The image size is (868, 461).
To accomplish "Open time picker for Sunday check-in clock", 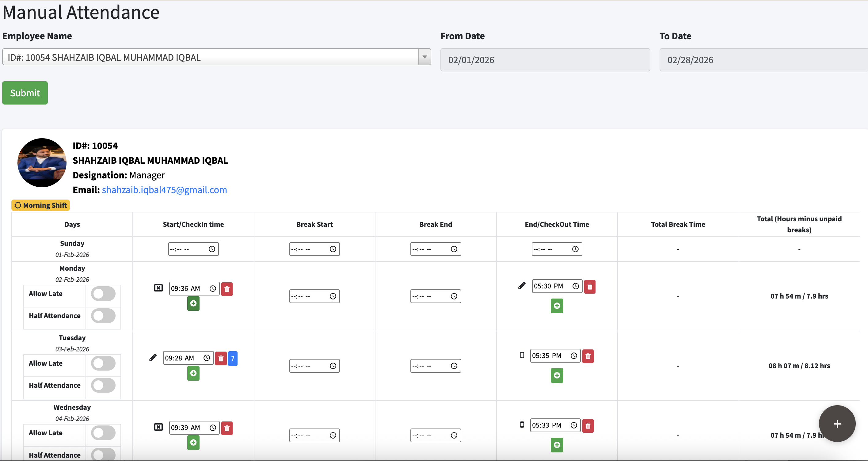I will tap(211, 249).
